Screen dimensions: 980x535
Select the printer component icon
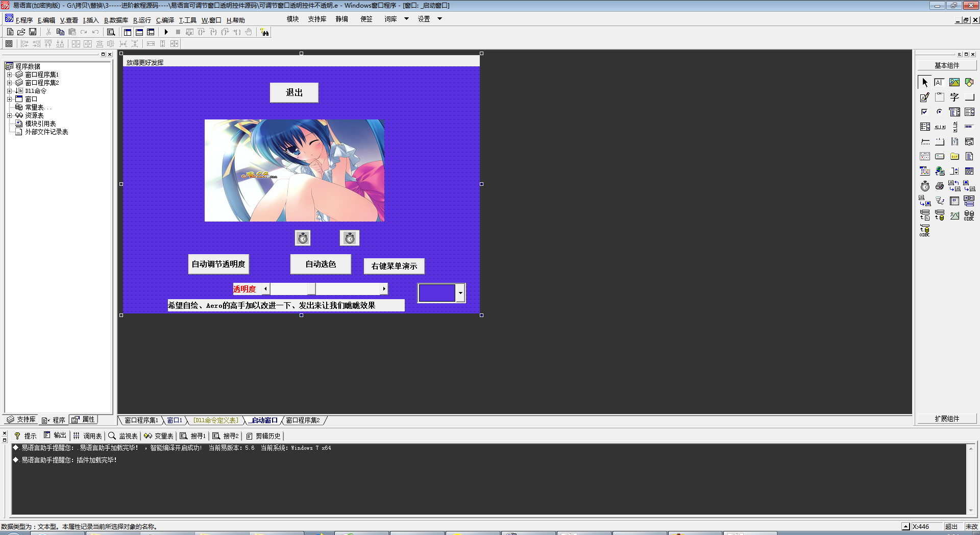940,186
